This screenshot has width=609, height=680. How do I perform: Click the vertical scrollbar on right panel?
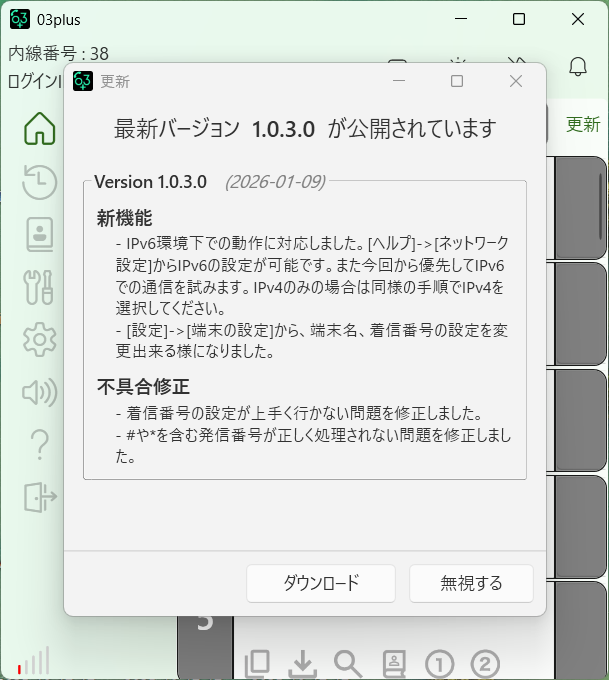pyautogui.click(x=600, y=206)
